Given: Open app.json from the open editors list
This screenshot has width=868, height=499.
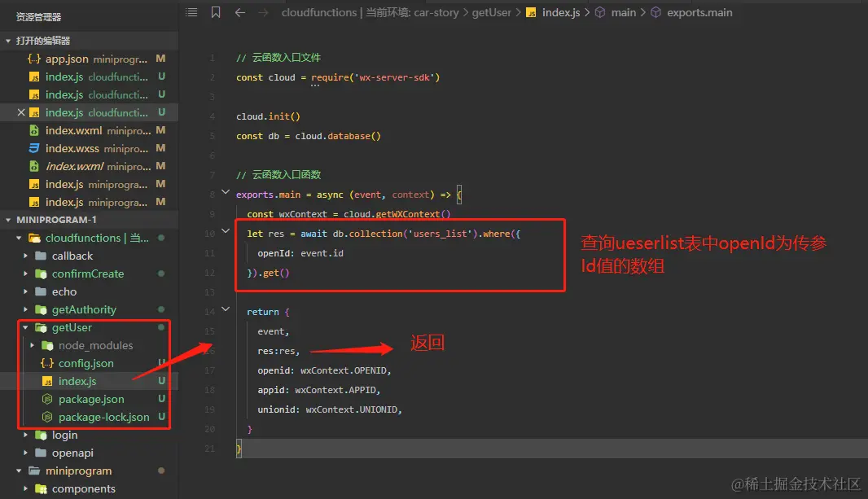Looking at the screenshot, I should click(x=67, y=59).
